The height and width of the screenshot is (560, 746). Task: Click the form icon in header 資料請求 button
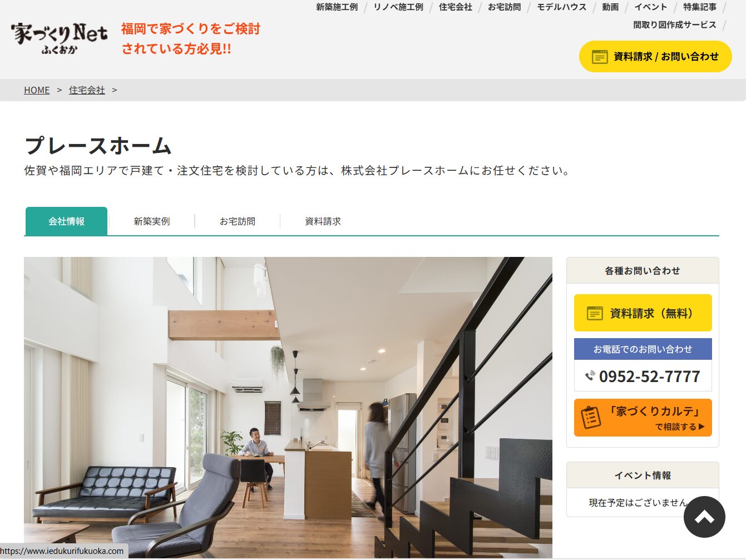600,57
